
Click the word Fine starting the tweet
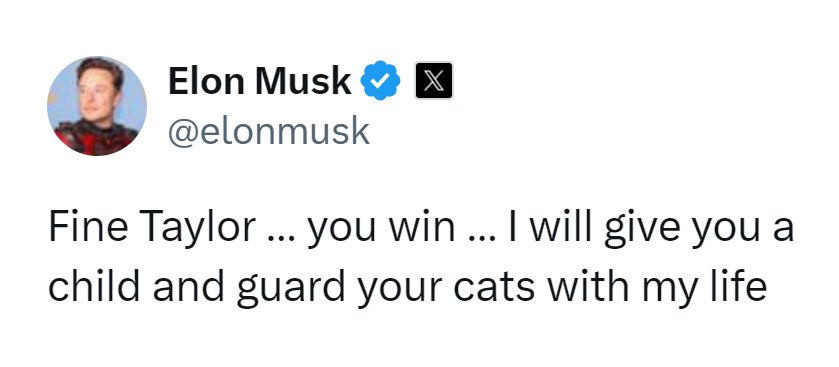tap(88, 227)
